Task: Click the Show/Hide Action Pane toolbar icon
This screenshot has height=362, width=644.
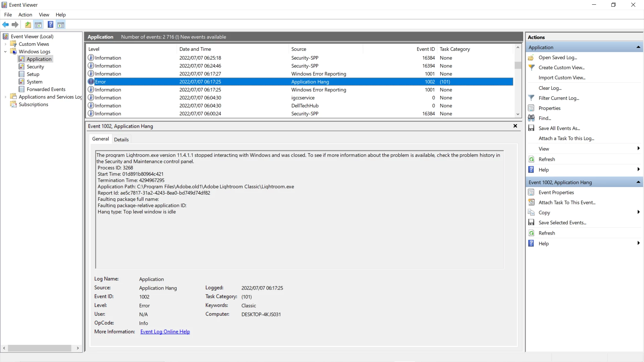Action: pyautogui.click(x=61, y=24)
